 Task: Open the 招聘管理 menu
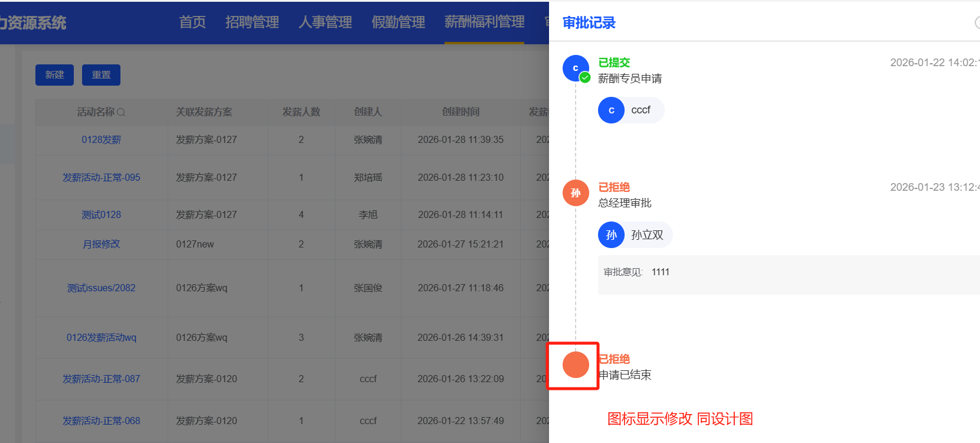[x=252, y=22]
